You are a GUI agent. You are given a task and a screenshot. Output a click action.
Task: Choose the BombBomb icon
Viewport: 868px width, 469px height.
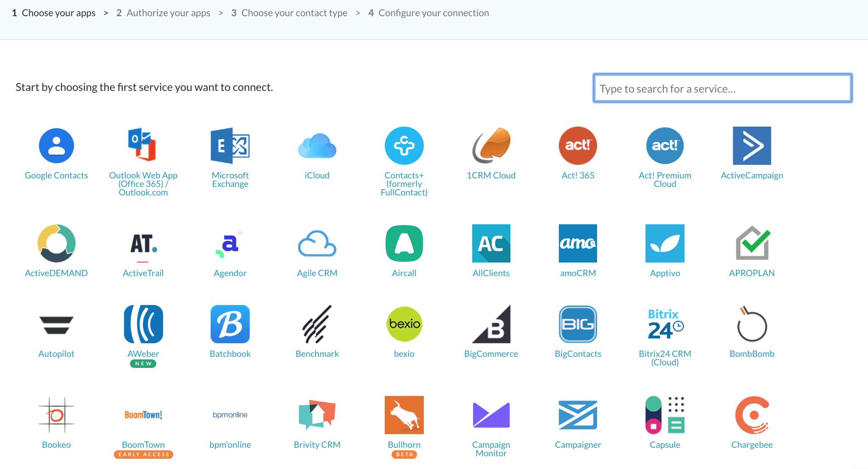click(752, 324)
